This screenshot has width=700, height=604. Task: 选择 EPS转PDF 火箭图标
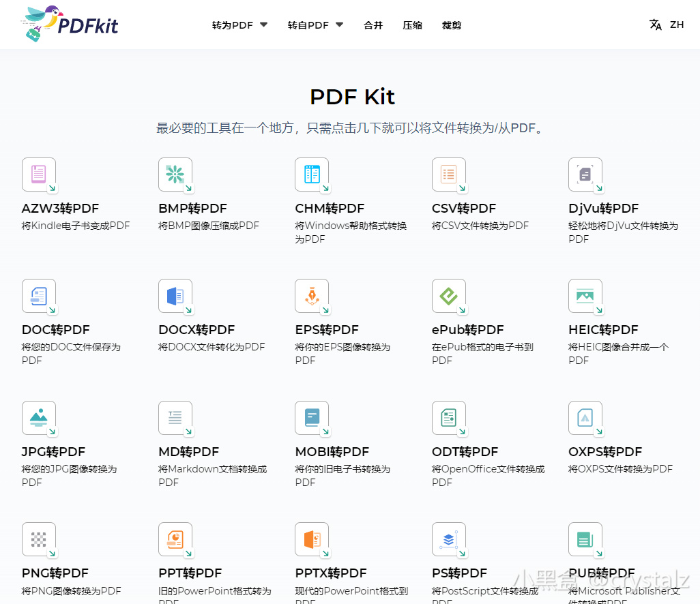pyautogui.click(x=312, y=296)
